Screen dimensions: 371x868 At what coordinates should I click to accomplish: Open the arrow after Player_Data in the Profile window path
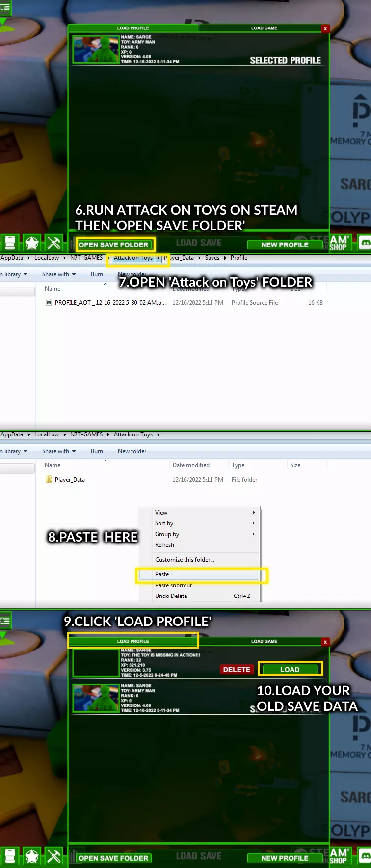click(x=199, y=258)
